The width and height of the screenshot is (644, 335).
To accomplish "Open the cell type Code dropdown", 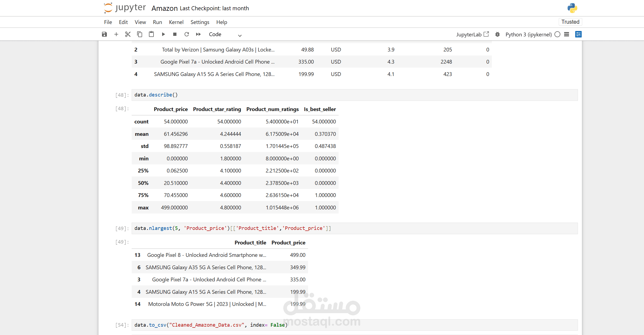I will click(x=225, y=34).
